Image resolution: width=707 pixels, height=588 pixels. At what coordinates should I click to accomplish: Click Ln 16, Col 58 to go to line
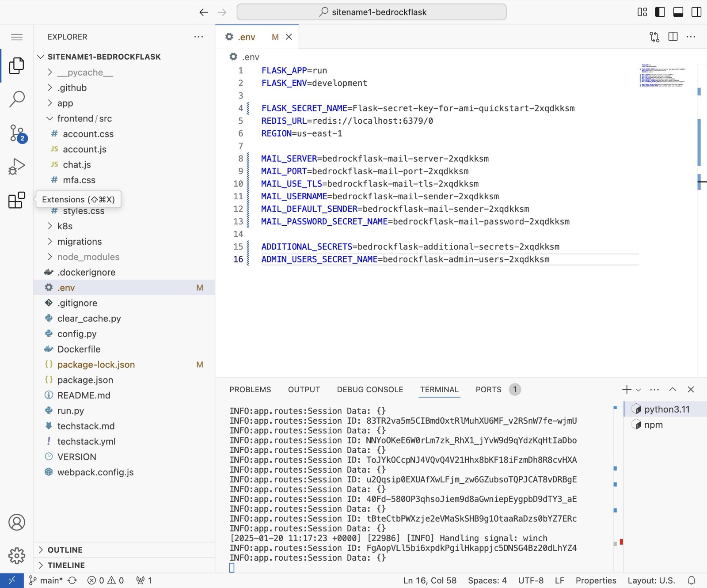coord(430,580)
